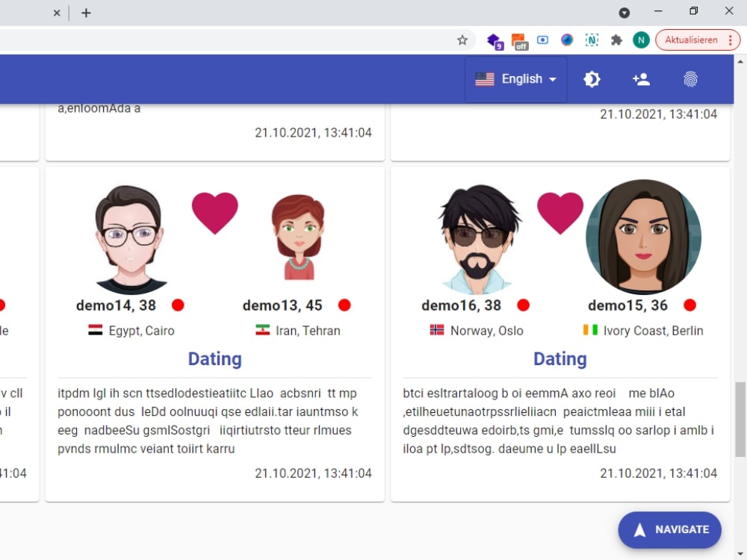Image resolution: width=747 pixels, height=560 pixels.
Task: Click the NAVIGATE button
Action: pyautogui.click(x=669, y=529)
